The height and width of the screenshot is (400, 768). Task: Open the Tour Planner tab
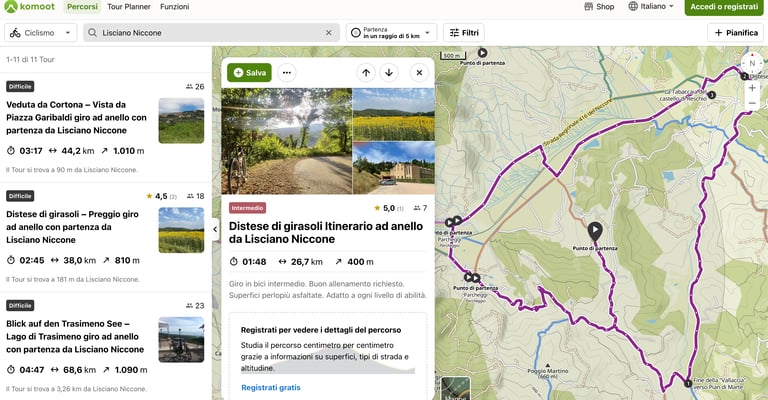[x=129, y=7]
